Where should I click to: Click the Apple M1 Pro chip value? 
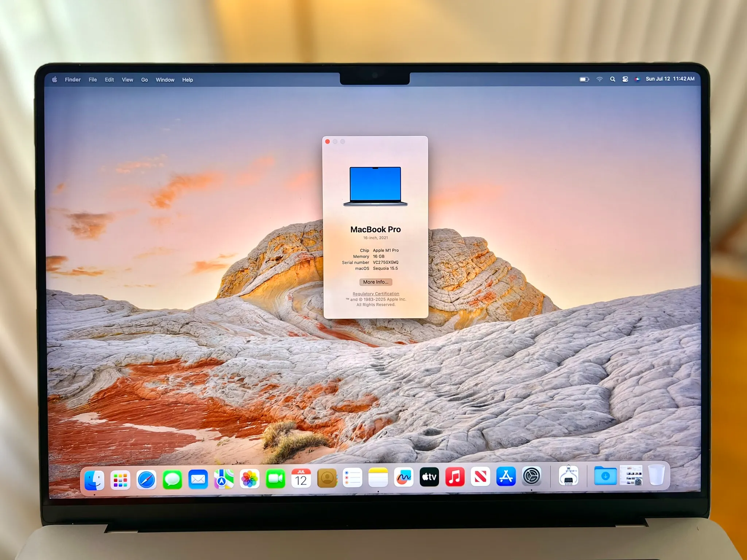386,250
